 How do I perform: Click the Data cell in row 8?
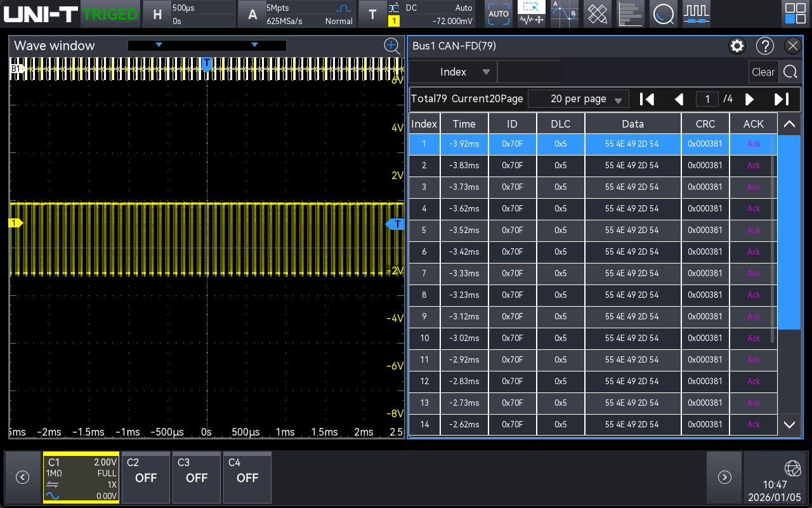[x=632, y=295]
